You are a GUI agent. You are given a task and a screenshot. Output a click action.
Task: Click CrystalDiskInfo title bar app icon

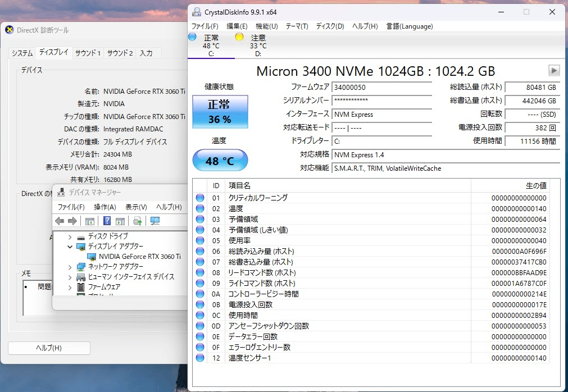pyautogui.click(x=196, y=12)
